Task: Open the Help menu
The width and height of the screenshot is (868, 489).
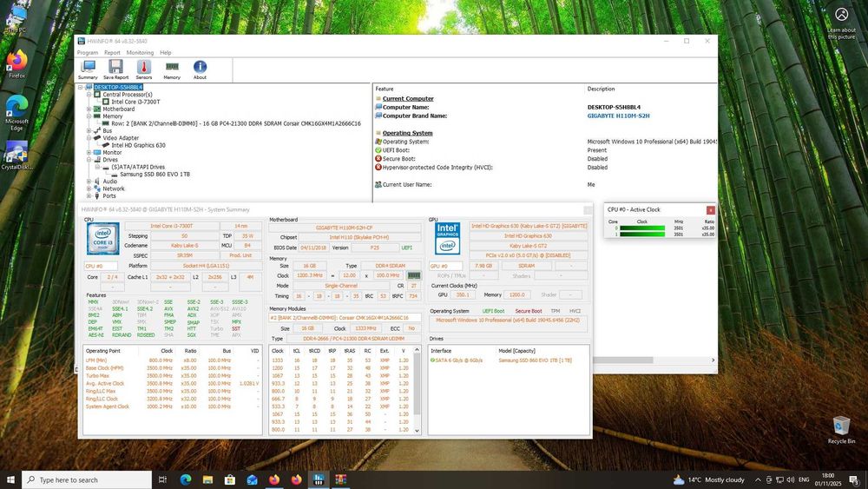Action: [166, 53]
